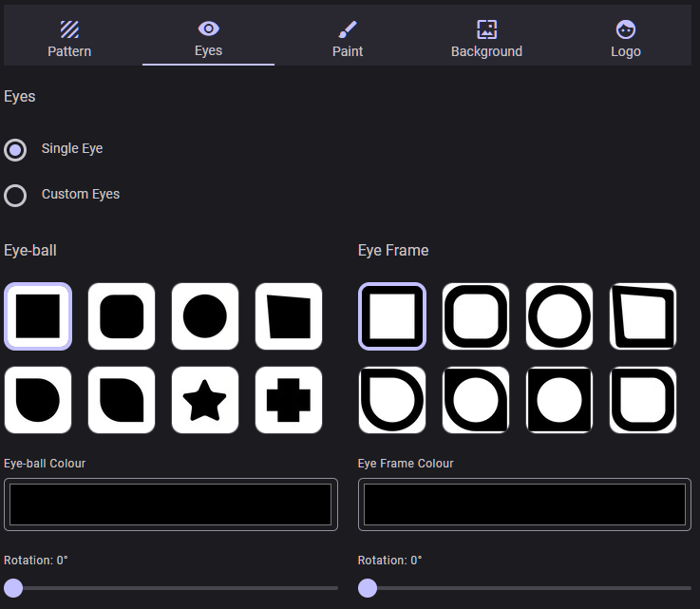The image size is (700, 609).
Task: Click the Eye Frame Colour swatch
Action: coord(524,504)
